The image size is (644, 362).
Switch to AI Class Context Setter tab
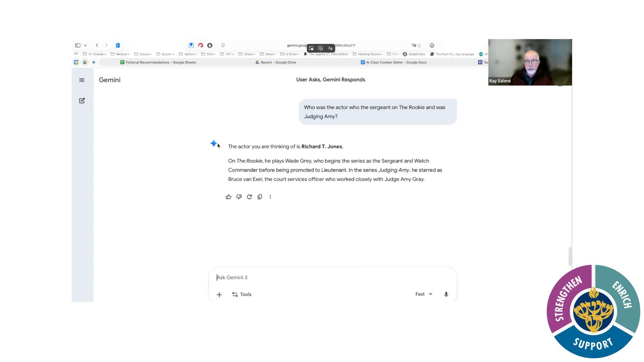(394, 62)
